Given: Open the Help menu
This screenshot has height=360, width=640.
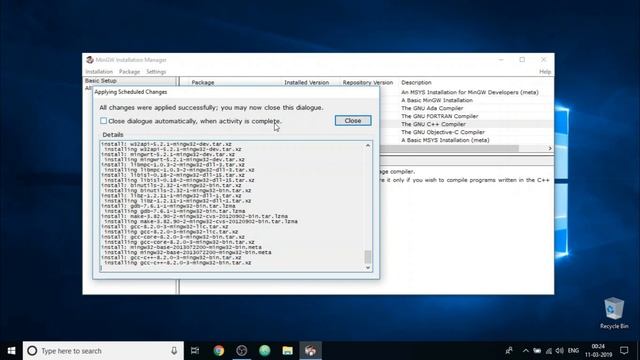Looking at the screenshot, I should (545, 71).
